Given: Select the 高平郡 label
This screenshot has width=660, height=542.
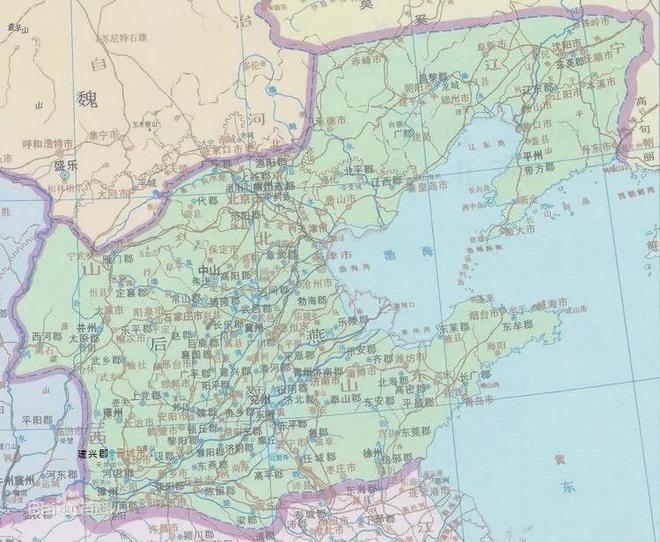Looking at the screenshot, I should coord(269,476).
